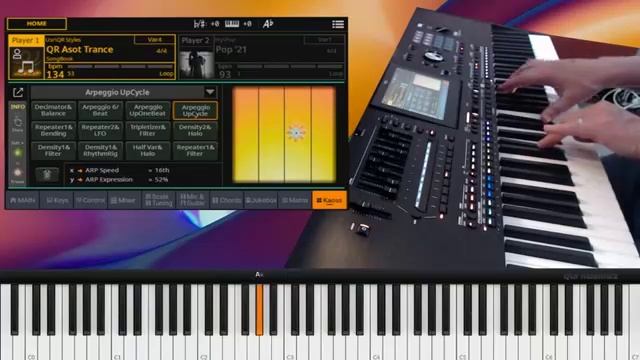Select the Decimator& Balance preset
Image resolution: width=640 pixels, height=360 pixels.
tap(53, 110)
